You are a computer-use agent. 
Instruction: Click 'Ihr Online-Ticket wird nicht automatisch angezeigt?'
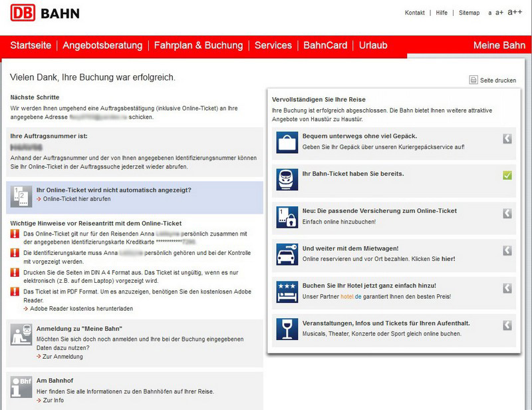coord(114,190)
